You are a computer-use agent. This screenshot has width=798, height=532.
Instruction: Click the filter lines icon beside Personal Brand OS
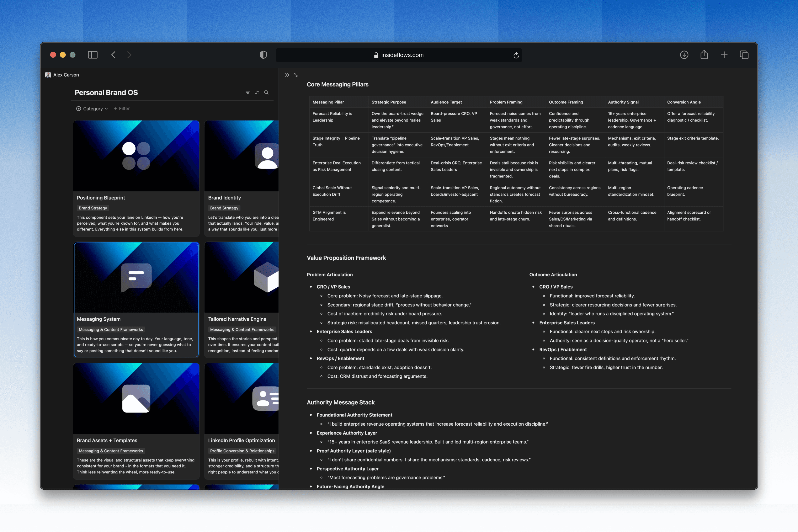[x=247, y=92]
